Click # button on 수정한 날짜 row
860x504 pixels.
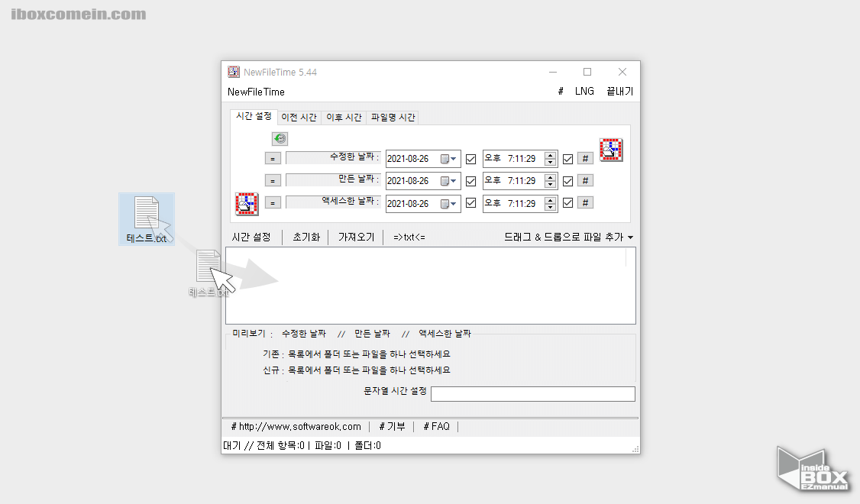585,159
